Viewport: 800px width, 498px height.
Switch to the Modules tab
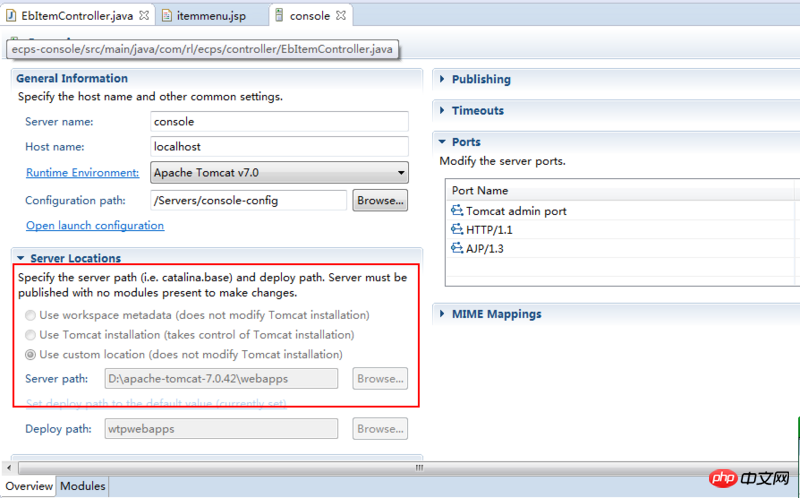pyautogui.click(x=83, y=487)
